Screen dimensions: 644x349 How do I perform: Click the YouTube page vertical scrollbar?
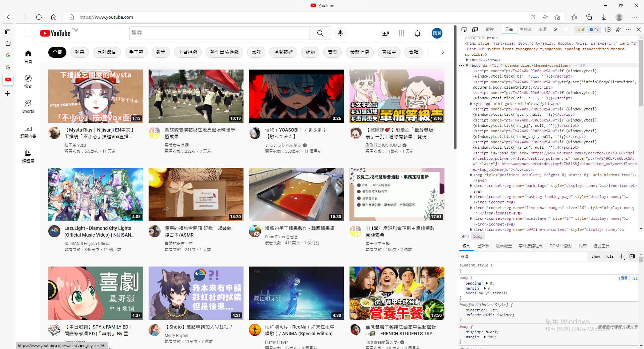455,87
